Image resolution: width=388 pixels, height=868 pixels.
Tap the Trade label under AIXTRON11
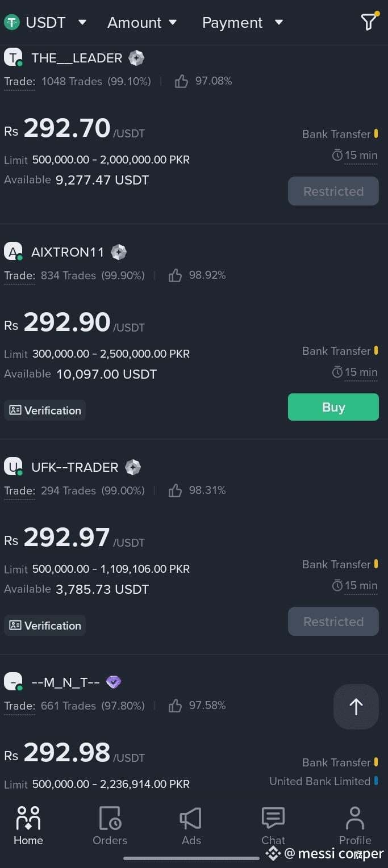pos(19,276)
